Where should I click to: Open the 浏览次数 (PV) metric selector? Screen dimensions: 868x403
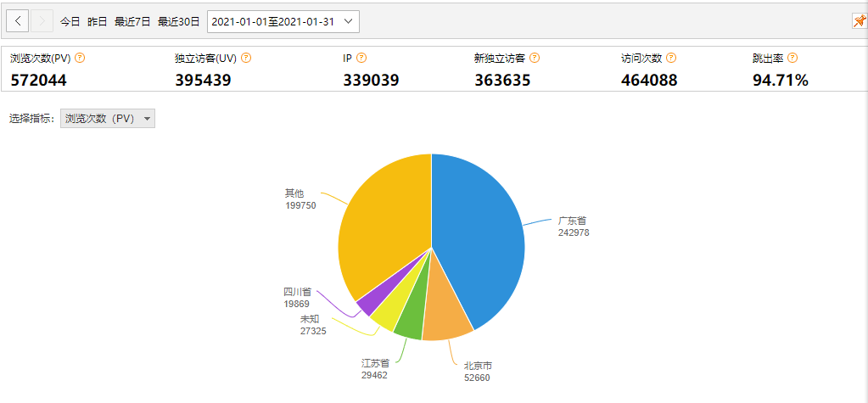pyautogui.click(x=108, y=119)
